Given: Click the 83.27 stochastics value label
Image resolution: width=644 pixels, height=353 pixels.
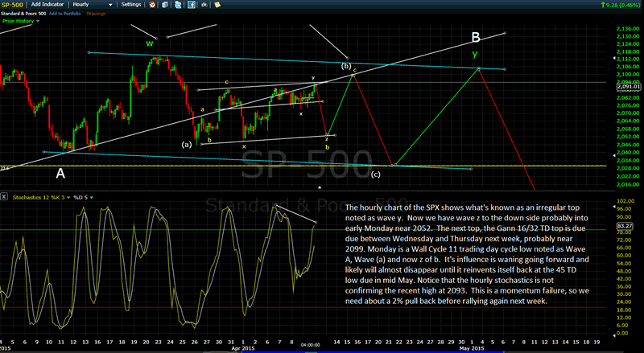Looking at the screenshot, I should click(x=625, y=226).
